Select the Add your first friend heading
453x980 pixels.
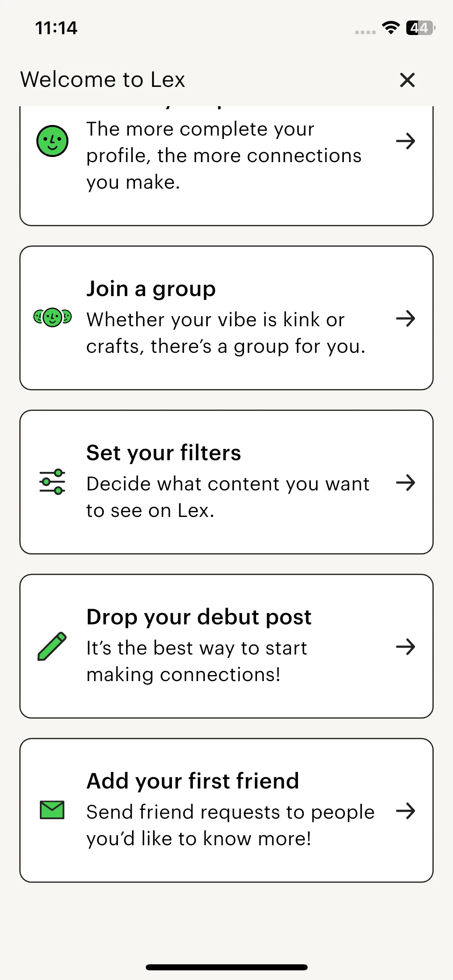(192, 781)
